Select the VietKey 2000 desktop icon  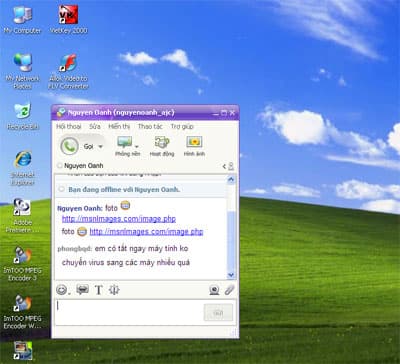tap(68, 19)
